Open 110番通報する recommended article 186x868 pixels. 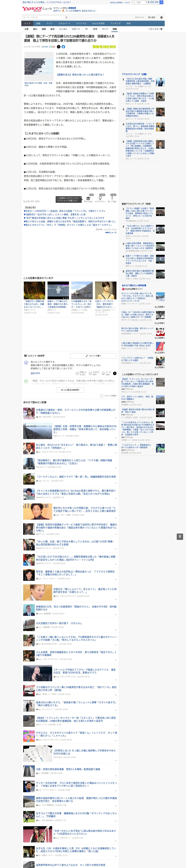pos(82,304)
